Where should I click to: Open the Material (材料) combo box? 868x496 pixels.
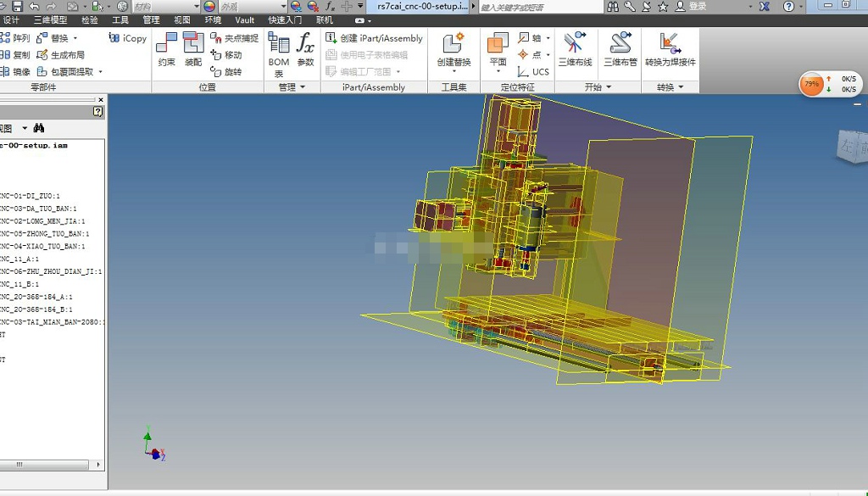pyautogui.click(x=165, y=7)
